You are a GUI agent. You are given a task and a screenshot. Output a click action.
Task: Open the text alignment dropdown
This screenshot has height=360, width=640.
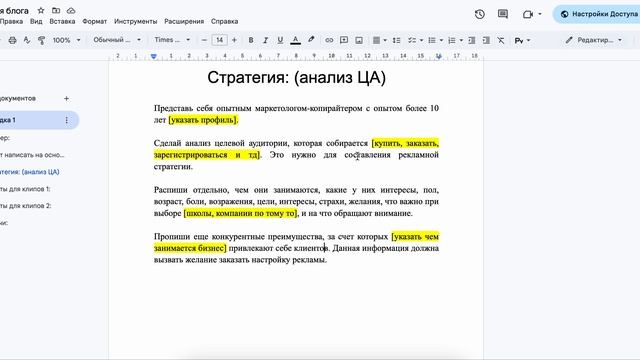(x=379, y=40)
